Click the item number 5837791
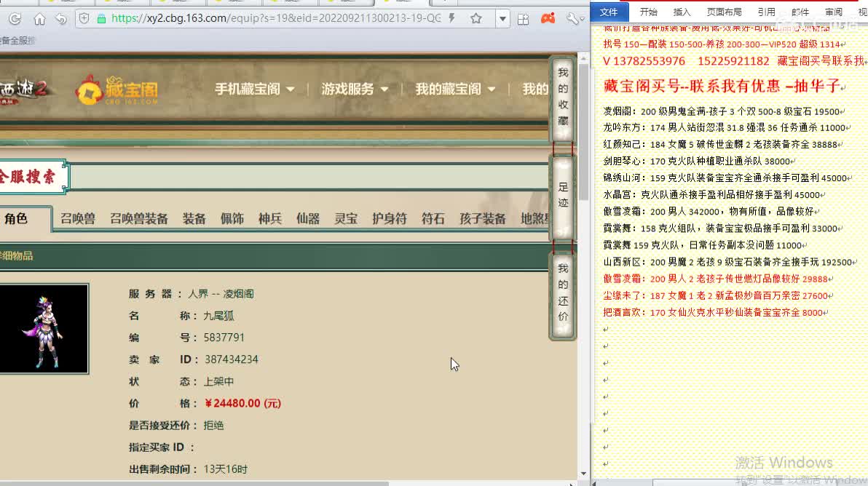Viewport: 868px width, 486px height. tap(224, 338)
